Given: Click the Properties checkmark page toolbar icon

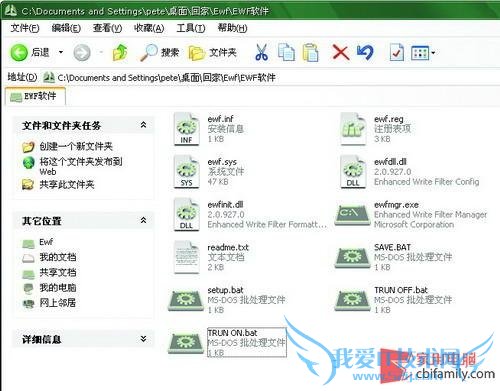Looking at the screenshot, I should coord(397,52).
